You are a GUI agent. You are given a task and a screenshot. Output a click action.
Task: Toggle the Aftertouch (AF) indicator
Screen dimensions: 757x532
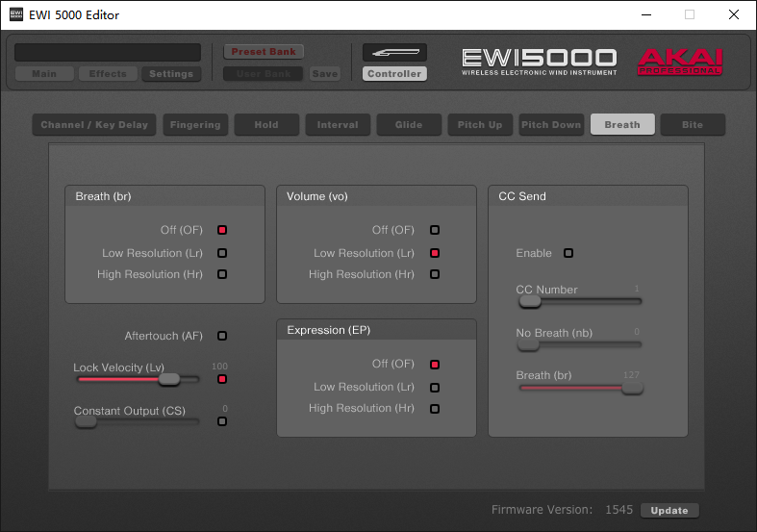[x=222, y=336]
